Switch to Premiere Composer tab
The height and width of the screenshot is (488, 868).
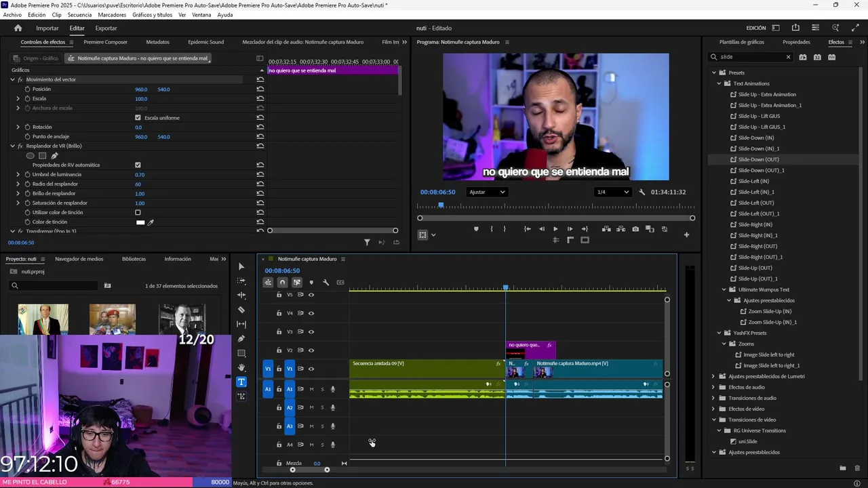click(x=105, y=42)
